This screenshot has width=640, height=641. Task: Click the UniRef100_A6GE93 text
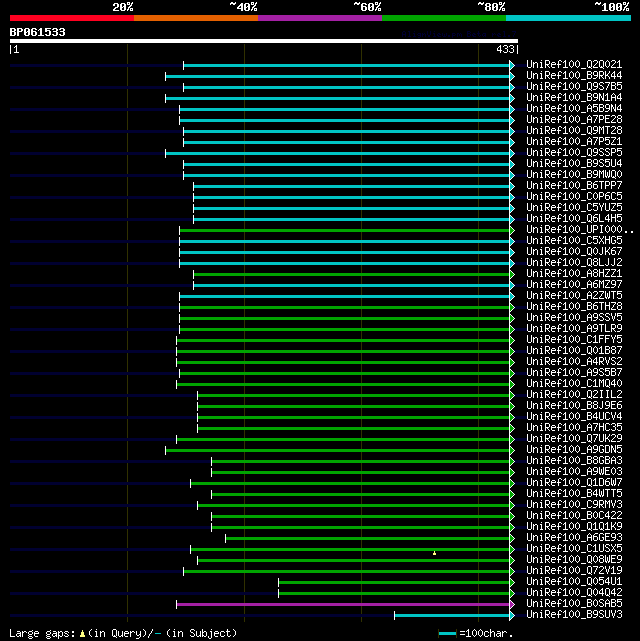coord(574,538)
